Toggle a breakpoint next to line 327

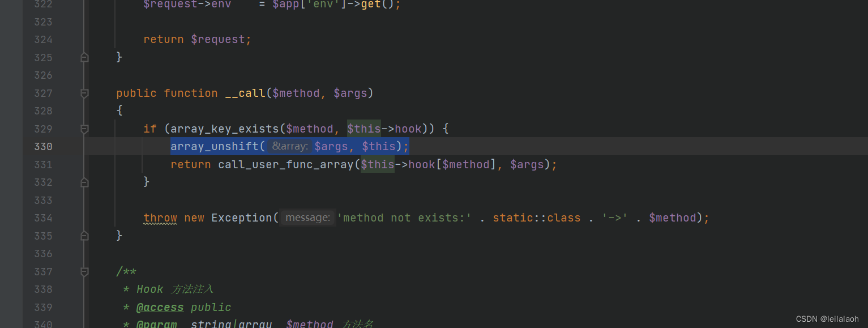coord(68,93)
